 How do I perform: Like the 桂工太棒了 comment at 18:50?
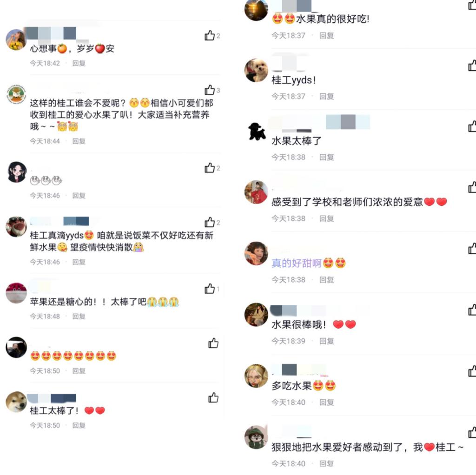[213, 397]
